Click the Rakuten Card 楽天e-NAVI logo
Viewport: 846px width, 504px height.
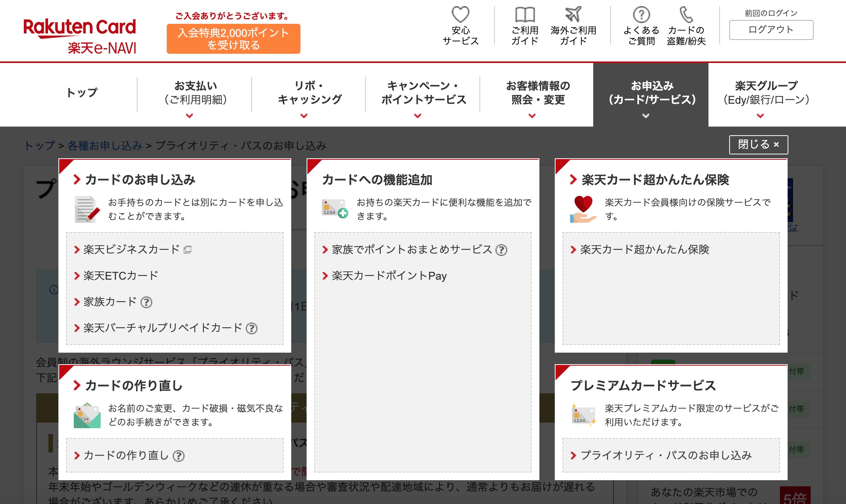tap(80, 36)
